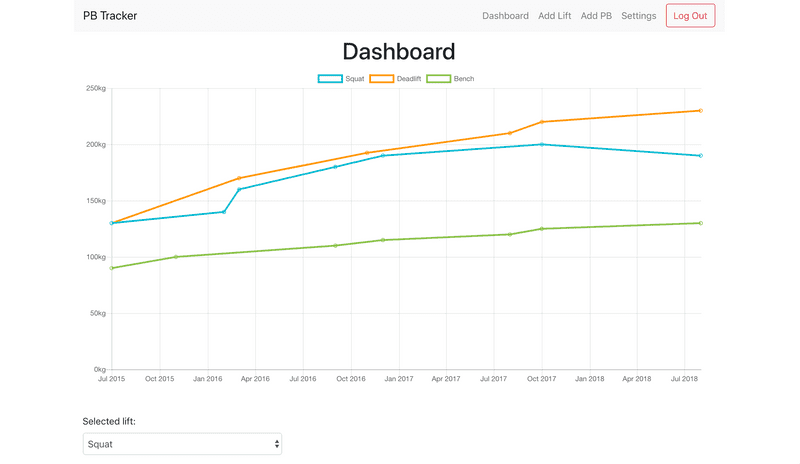
Task: Click the Deadlift point near Nov 2016
Action: pos(367,153)
